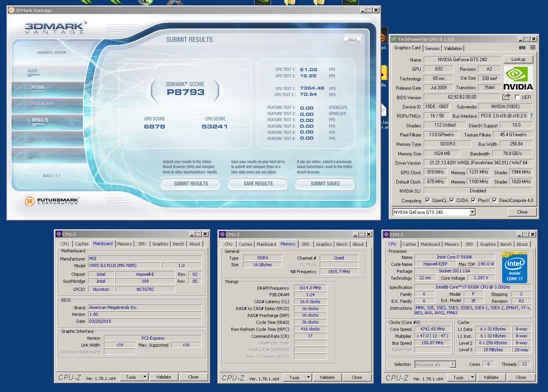Click the 3DMark Vantage title bar icon
This screenshot has height=392, width=548.
pyautogui.click(x=11, y=10)
